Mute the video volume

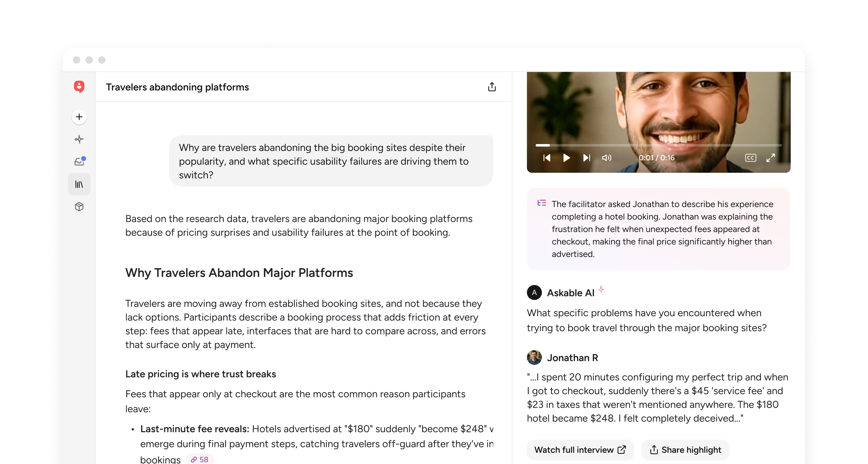tap(606, 158)
